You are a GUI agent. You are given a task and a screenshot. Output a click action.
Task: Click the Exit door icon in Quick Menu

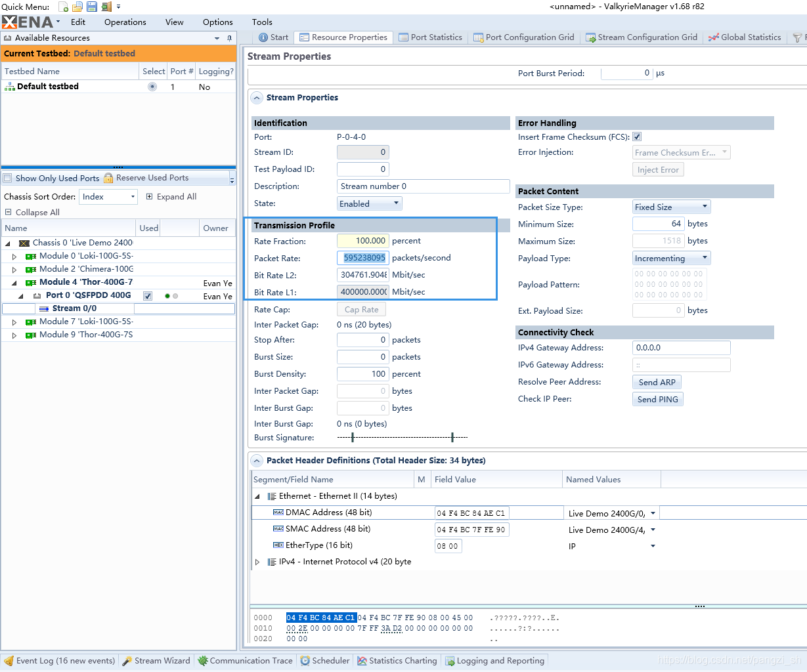(106, 7)
